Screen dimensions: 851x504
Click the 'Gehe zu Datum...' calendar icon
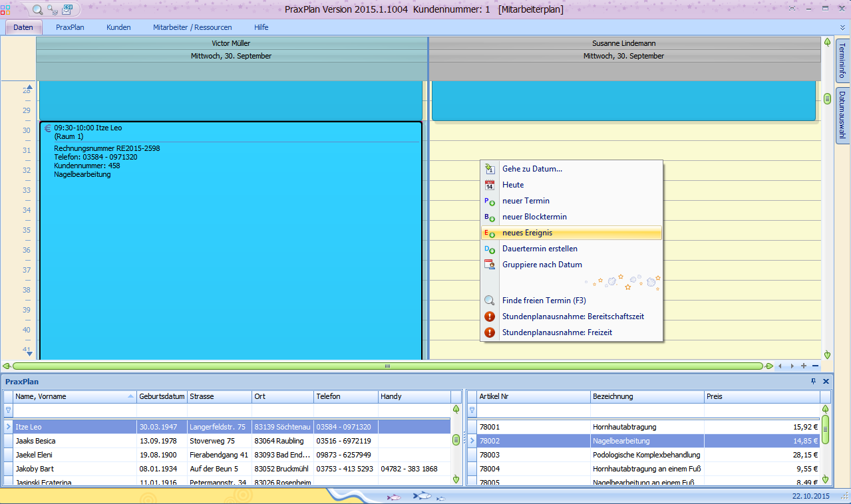(490, 169)
